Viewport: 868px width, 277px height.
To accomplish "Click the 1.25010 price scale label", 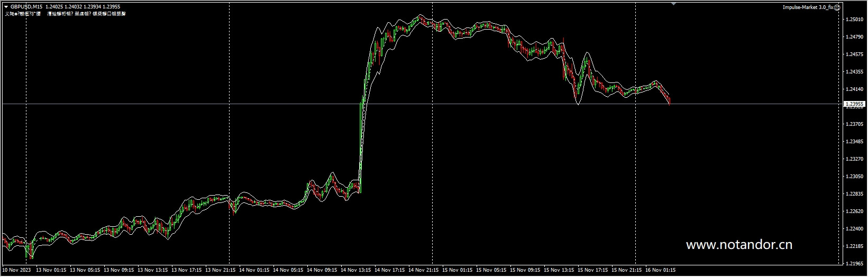I will tap(855, 20).
